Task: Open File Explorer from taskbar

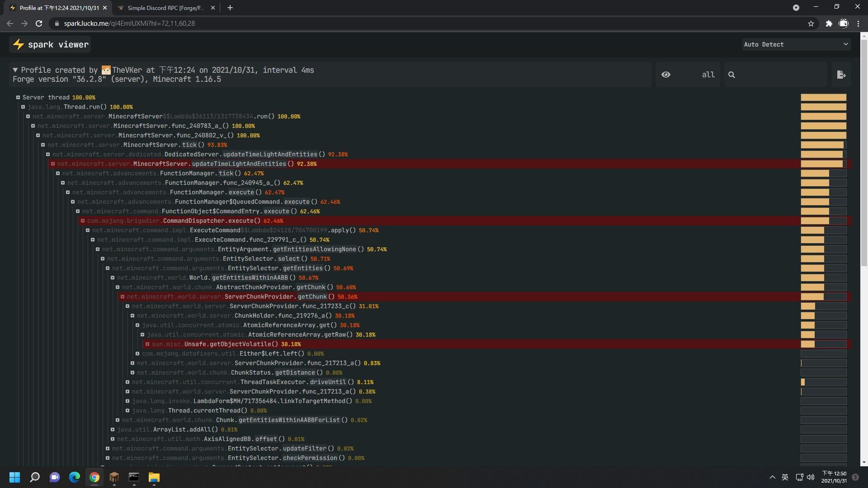Action: click(154, 477)
